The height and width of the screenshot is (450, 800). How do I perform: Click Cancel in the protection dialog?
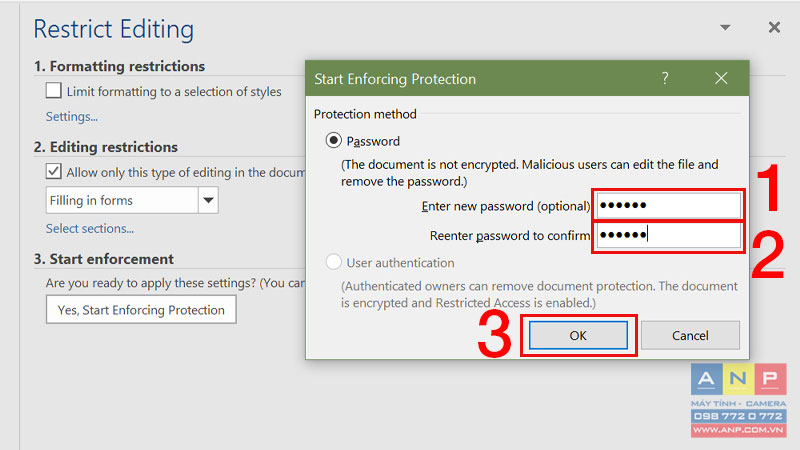pyautogui.click(x=690, y=335)
